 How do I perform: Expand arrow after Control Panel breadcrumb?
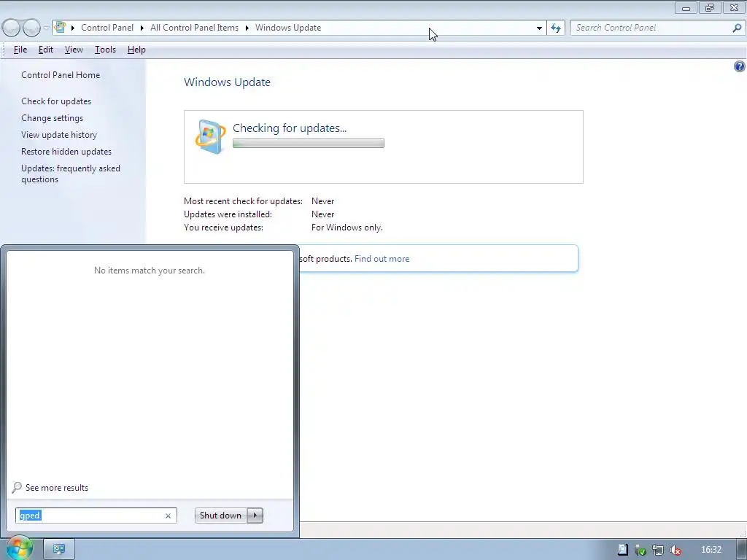142,28
